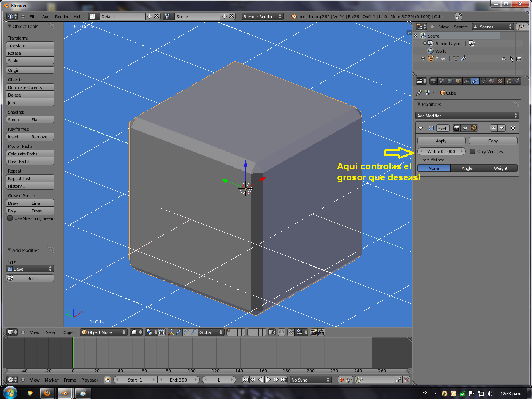Toggle the 3D manipulator axes button
Screen dimensions: 532x399
[171, 332]
